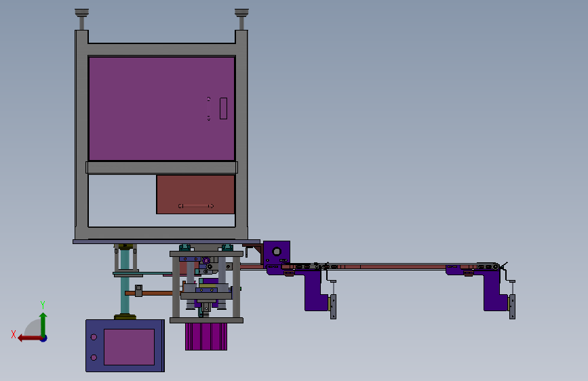Select the grey plate at far-right conveyor end
Viewport: 588px width, 381px height.
tap(512, 306)
